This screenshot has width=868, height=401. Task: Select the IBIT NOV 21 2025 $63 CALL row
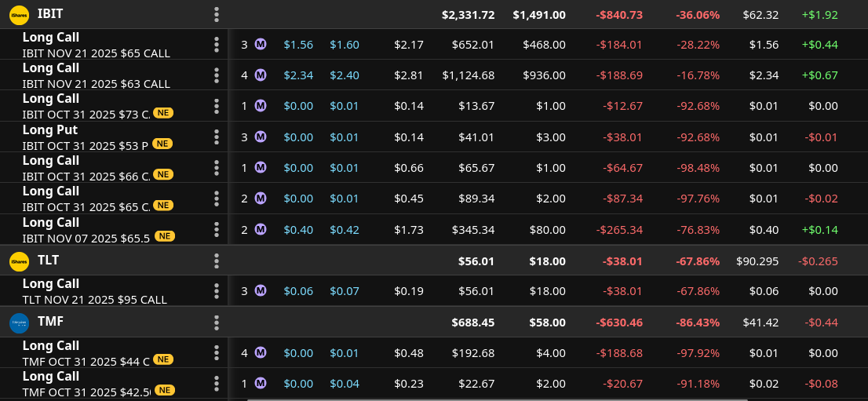(x=434, y=75)
